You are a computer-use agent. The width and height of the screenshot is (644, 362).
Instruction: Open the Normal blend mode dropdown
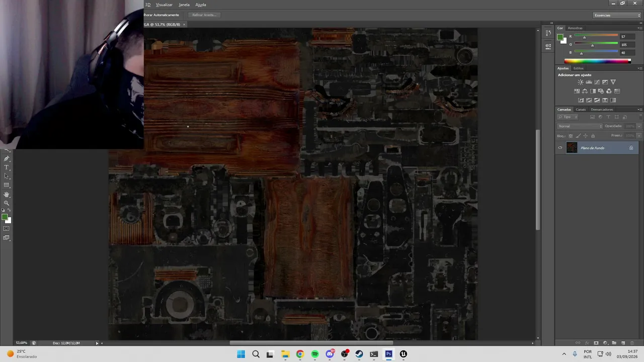(x=580, y=126)
